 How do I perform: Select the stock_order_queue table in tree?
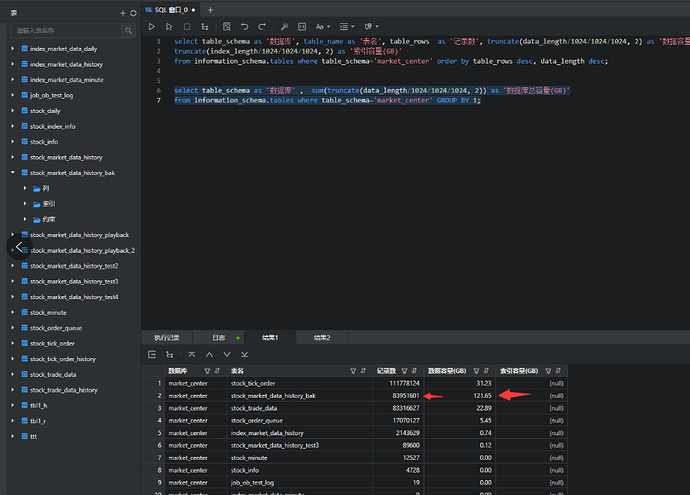pyautogui.click(x=56, y=328)
